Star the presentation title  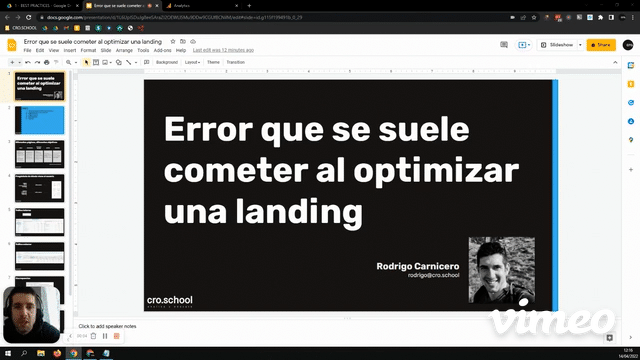tap(173, 42)
